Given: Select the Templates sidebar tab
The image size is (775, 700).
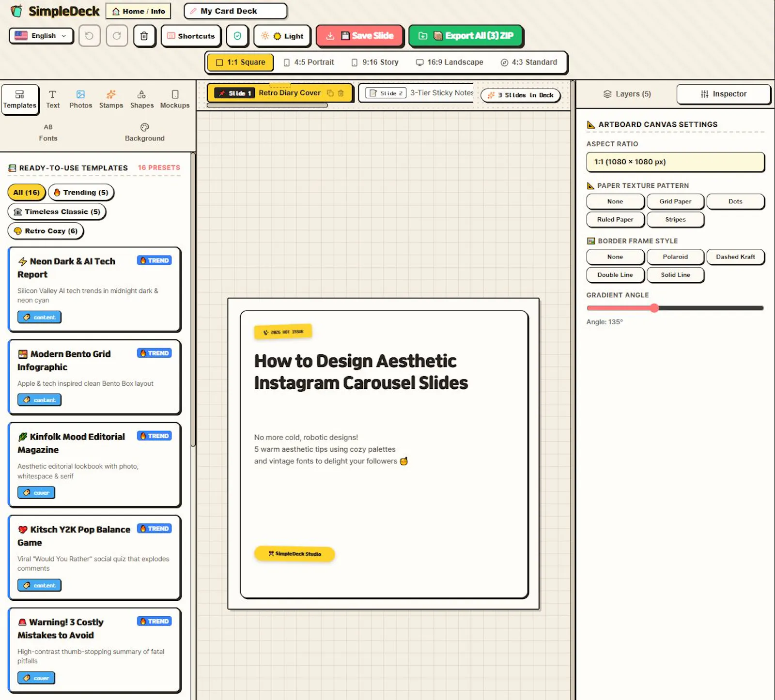Looking at the screenshot, I should point(20,99).
